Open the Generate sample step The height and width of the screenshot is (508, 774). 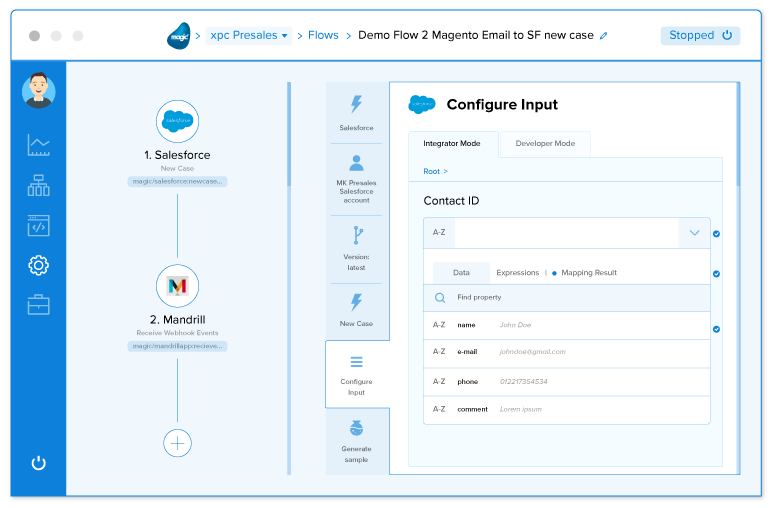pyautogui.click(x=356, y=441)
